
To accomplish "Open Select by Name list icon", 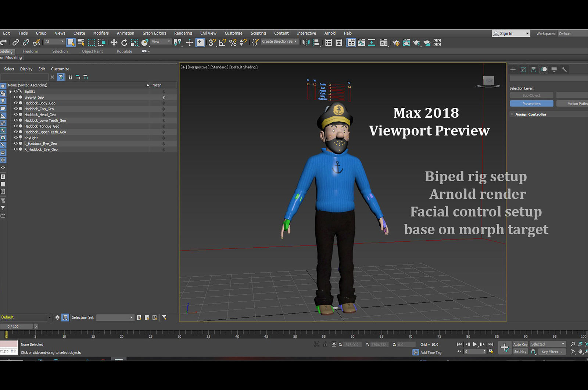I will [81, 43].
